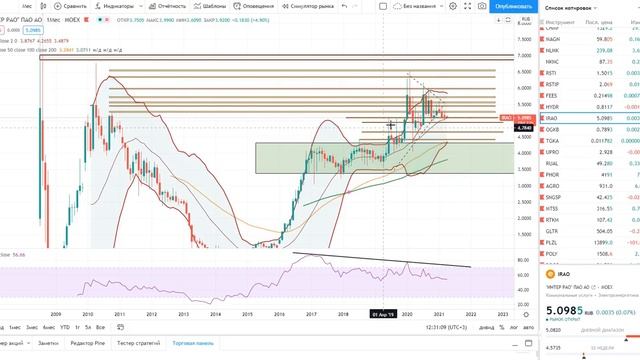Viewport: 640px width, 360px height.
Task: Open the candlestick chart style selector
Action: pyautogui.click(x=43, y=6)
